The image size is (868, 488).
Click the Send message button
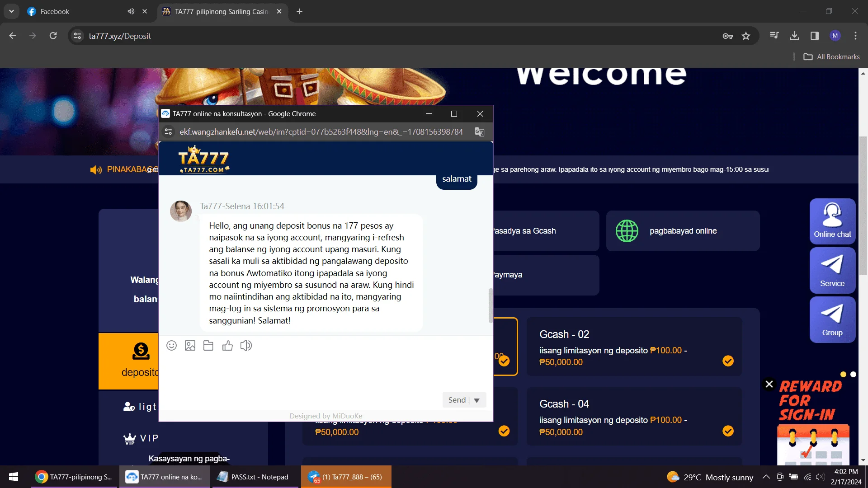[457, 400]
